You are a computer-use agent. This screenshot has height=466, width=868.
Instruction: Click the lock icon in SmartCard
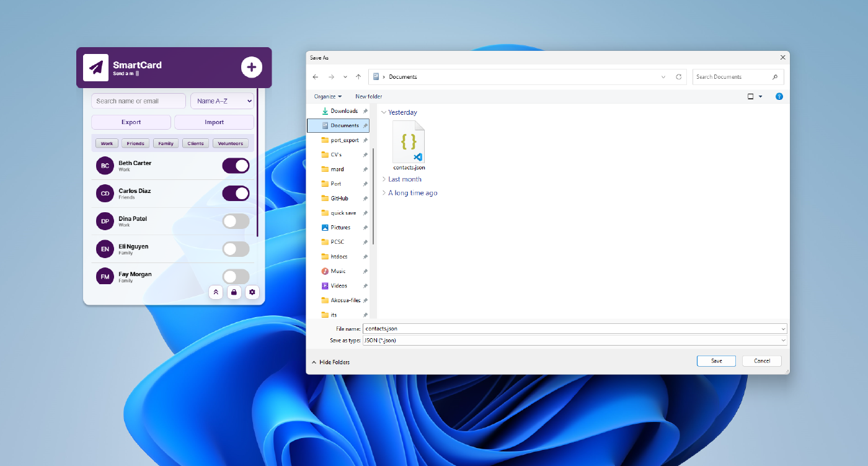point(234,292)
